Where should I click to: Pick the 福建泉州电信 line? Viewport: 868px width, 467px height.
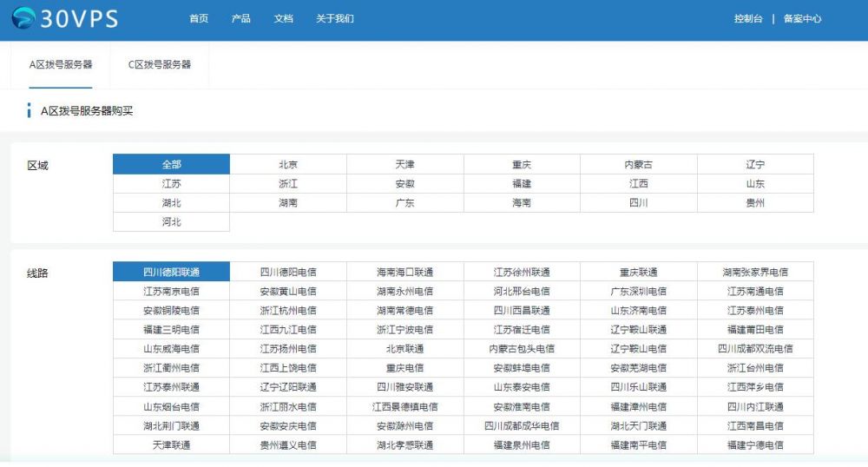click(522, 445)
